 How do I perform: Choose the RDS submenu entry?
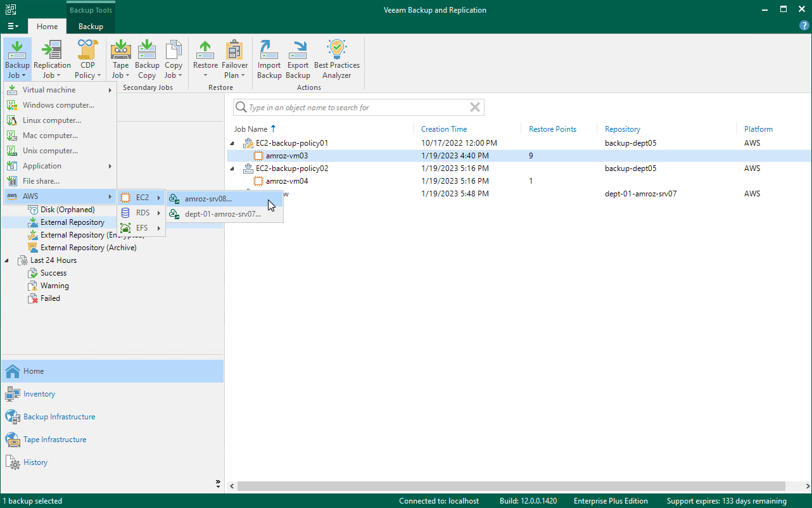tap(143, 213)
